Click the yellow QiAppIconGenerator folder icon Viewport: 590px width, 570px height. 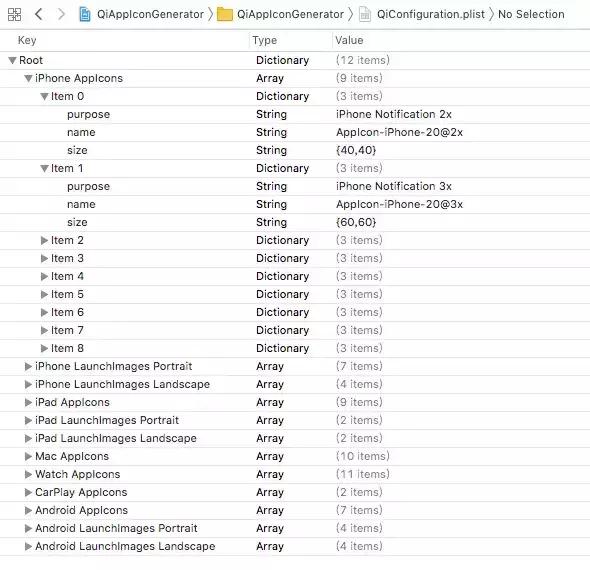coord(225,15)
